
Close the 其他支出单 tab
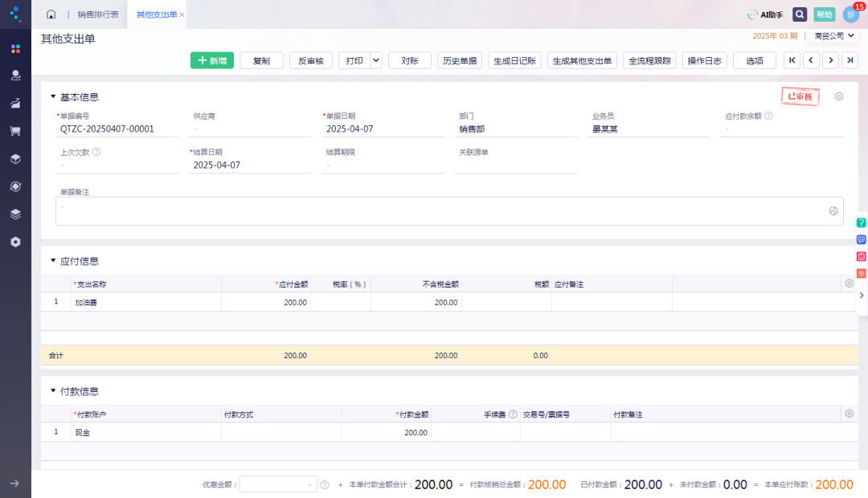(182, 15)
